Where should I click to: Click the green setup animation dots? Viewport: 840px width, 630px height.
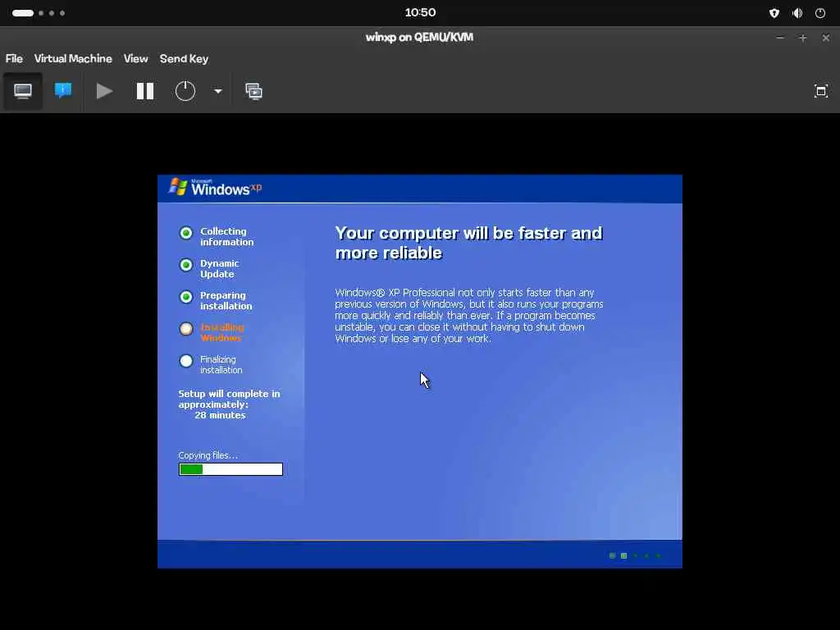pos(636,555)
